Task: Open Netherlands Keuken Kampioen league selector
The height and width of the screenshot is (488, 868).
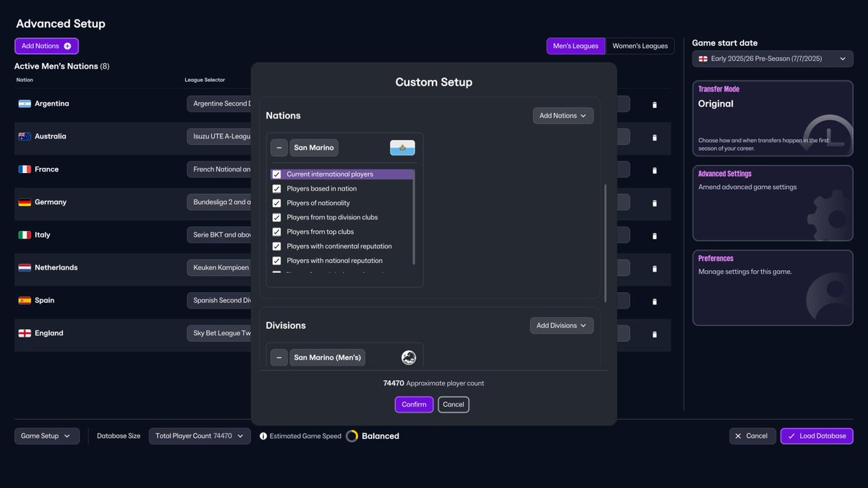Action: point(219,268)
